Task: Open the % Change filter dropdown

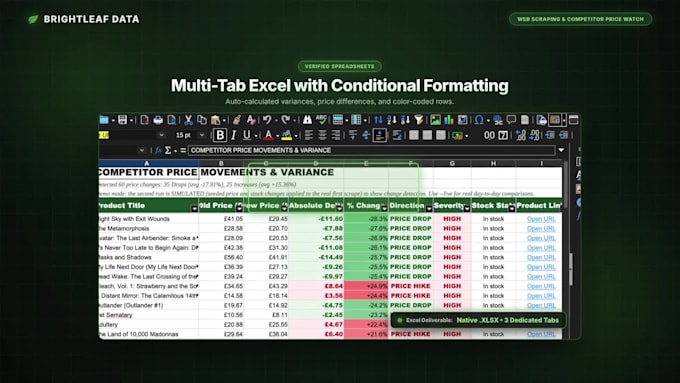Action: tap(384, 209)
